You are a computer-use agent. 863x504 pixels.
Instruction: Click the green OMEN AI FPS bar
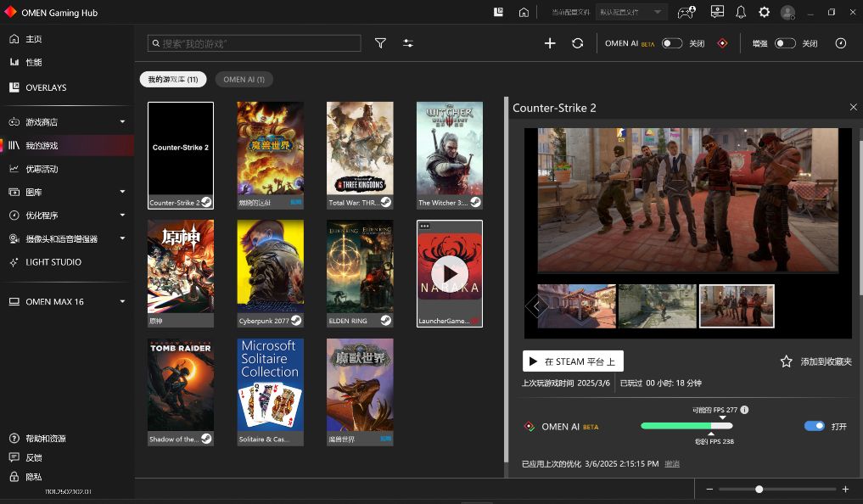point(686,426)
